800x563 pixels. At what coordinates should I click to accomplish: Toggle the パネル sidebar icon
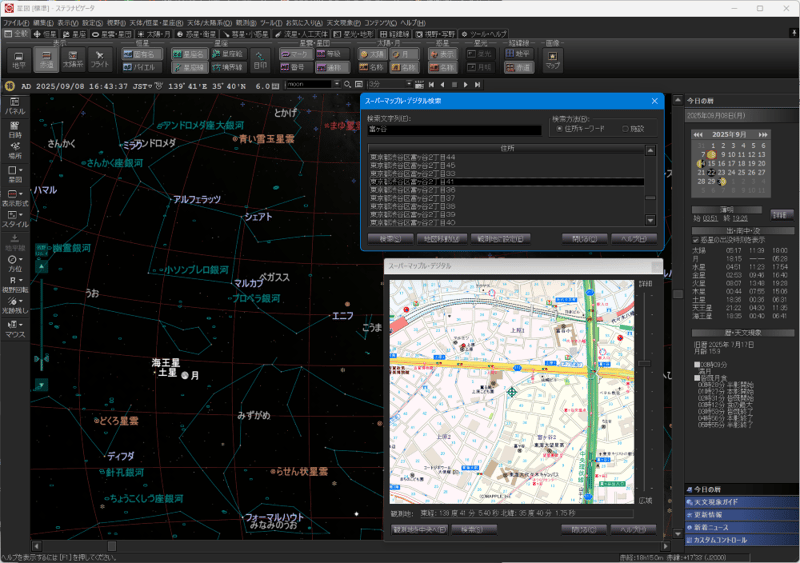(15, 105)
